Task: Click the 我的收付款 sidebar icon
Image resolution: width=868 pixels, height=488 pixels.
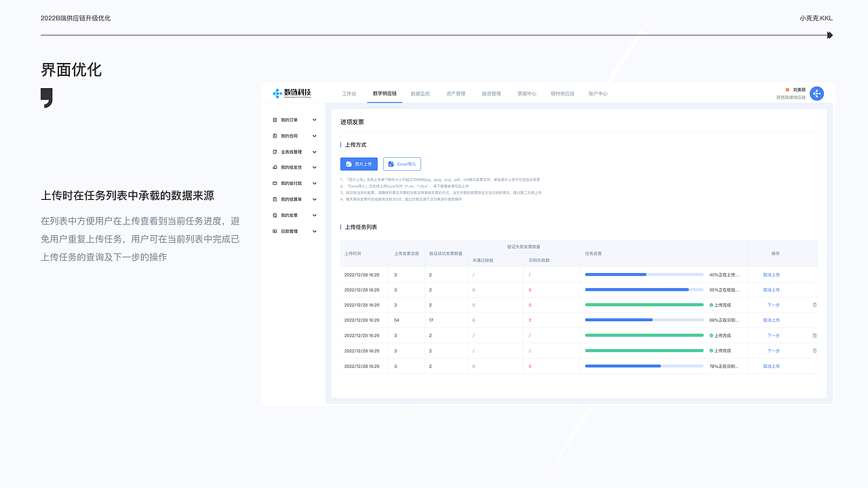Action: click(x=275, y=184)
